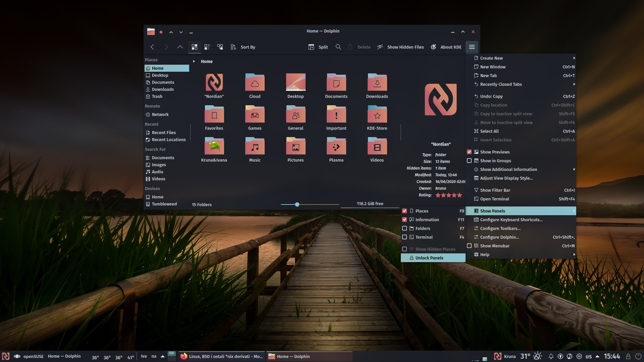Select Undo: Copy menu entry

pyautogui.click(x=521, y=96)
